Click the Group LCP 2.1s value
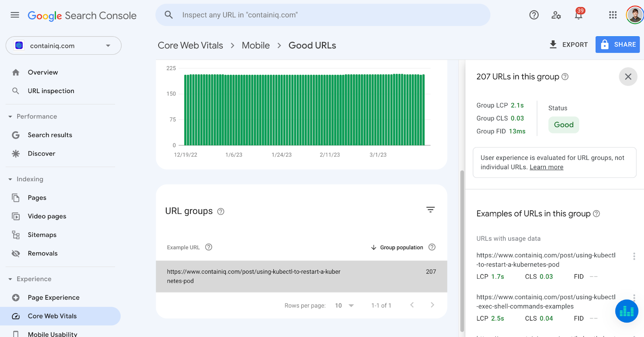The height and width of the screenshot is (337, 644). click(517, 105)
